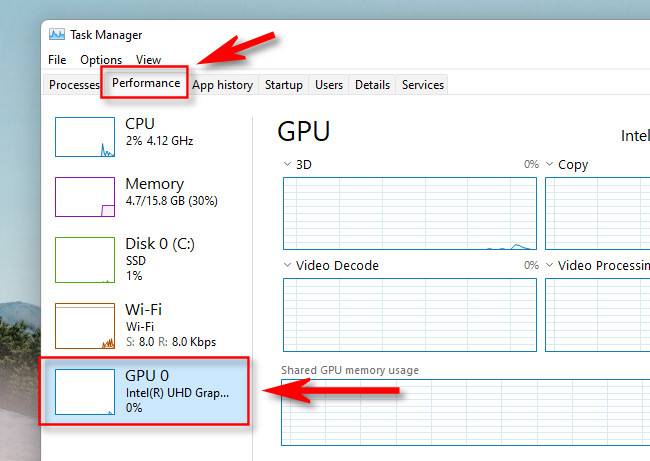Go to the Startup tab
Viewport: 650px width, 461px height.
click(x=284, y=85)
